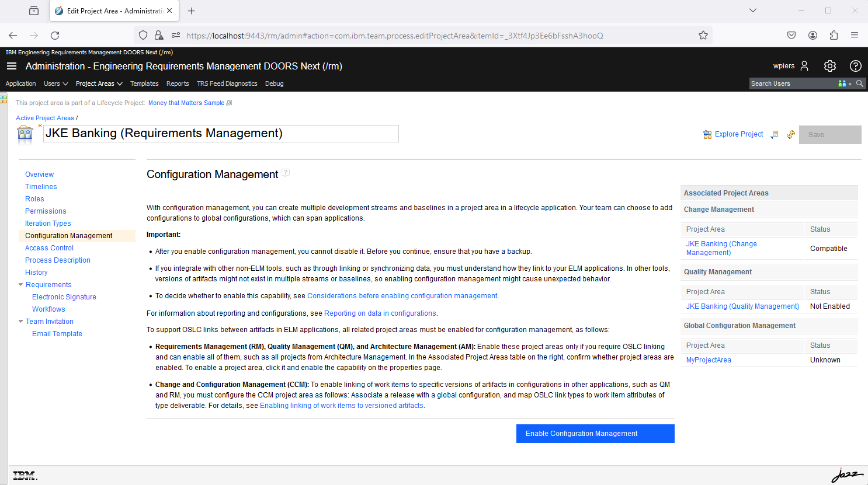
Task: Collapse the Requirements tree section
Action: tap(21, 285)
